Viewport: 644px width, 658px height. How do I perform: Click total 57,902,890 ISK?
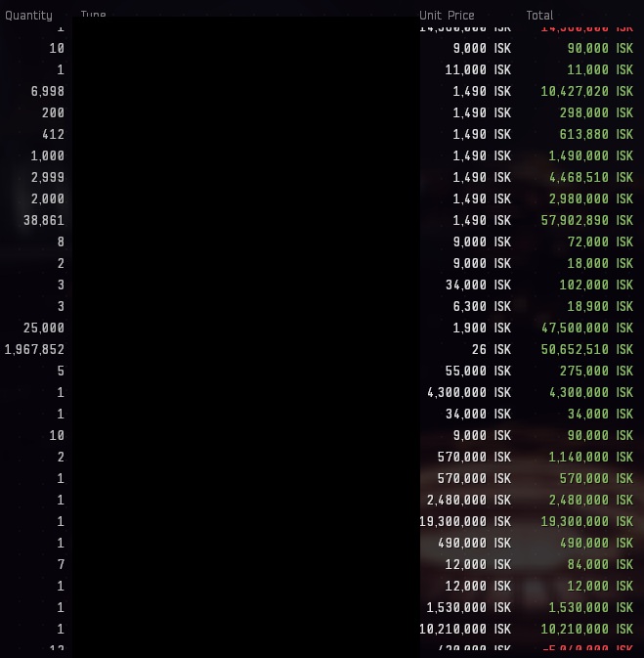586,220
